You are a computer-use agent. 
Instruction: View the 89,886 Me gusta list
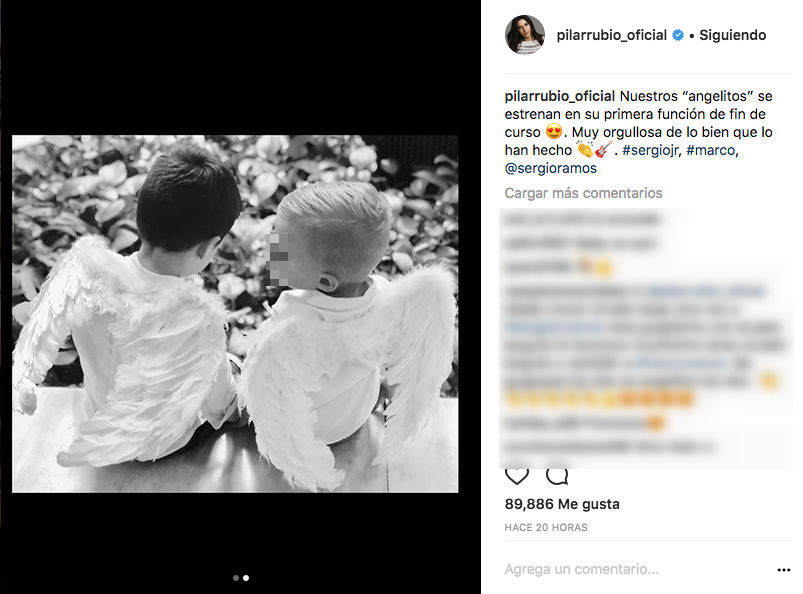point(562,504)
